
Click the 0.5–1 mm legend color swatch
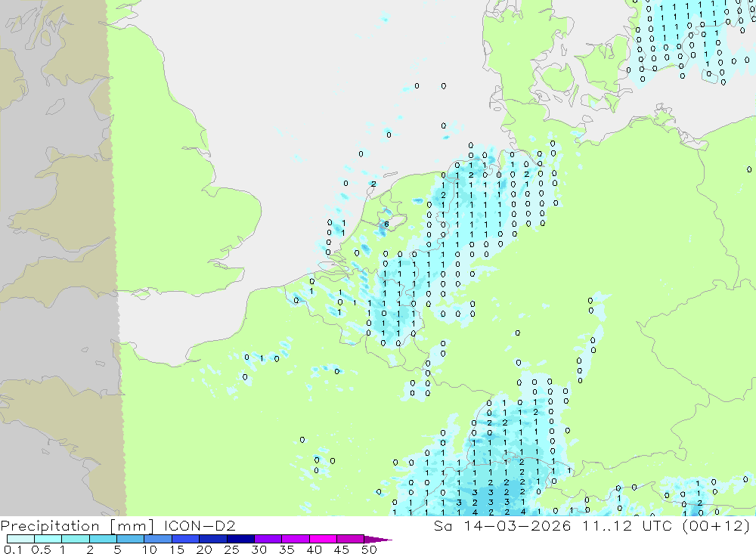pos(48,539)
